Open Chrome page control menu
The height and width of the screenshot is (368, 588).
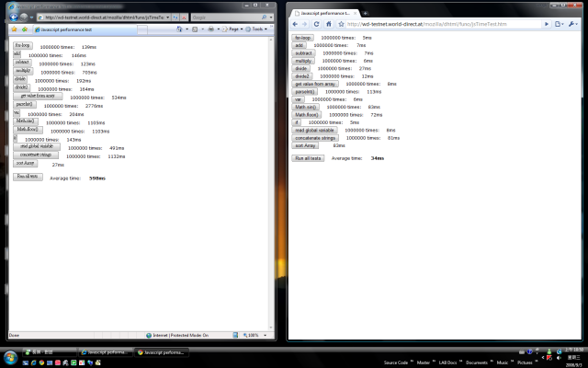[x=560, y=24]
